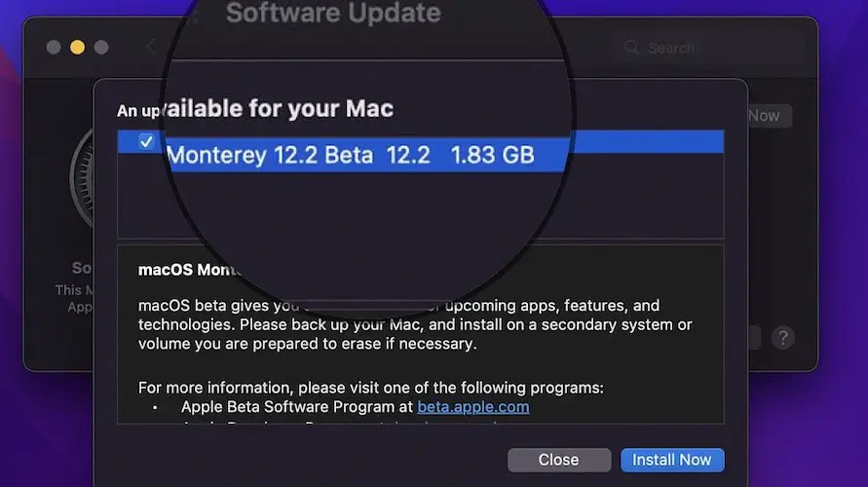Open the beta.apple.com link
The image size is (868, 487).
(x=473, y=407)
